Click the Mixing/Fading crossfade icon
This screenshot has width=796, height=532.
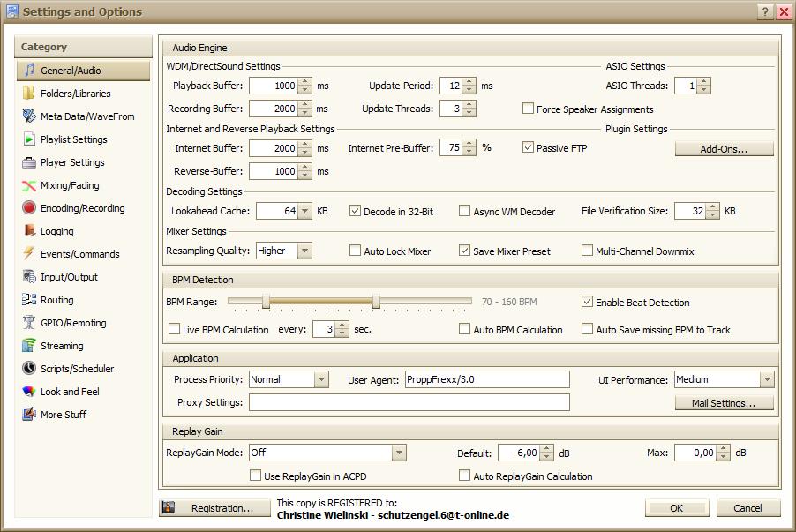(x=29, y=185)
